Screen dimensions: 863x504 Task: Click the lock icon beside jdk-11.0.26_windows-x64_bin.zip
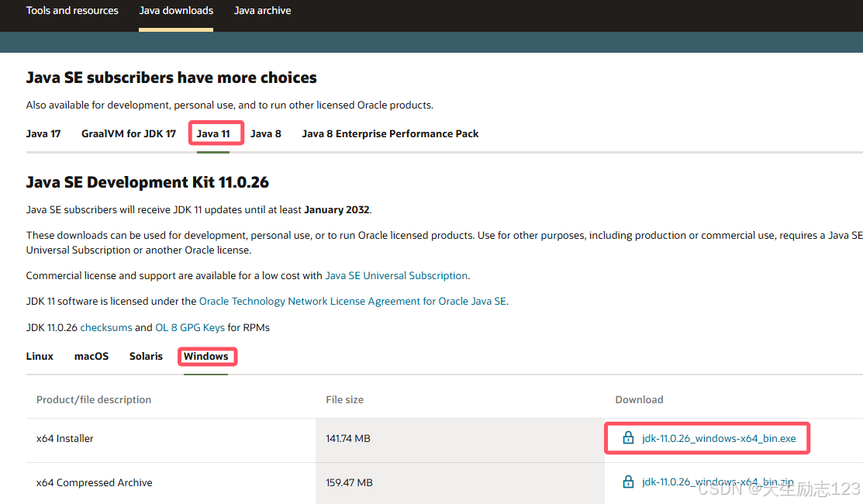(x=628, y=481)
